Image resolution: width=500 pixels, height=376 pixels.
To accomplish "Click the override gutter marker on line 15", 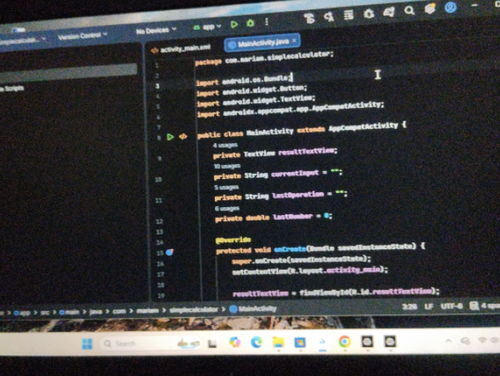I will pos(170,252).
